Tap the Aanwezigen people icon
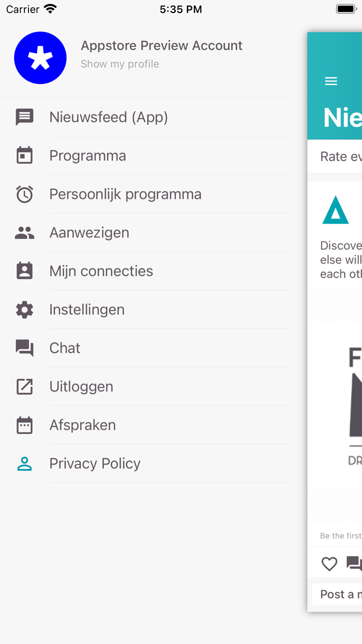This screenshot has width=362, height=644. pos(24,233)
